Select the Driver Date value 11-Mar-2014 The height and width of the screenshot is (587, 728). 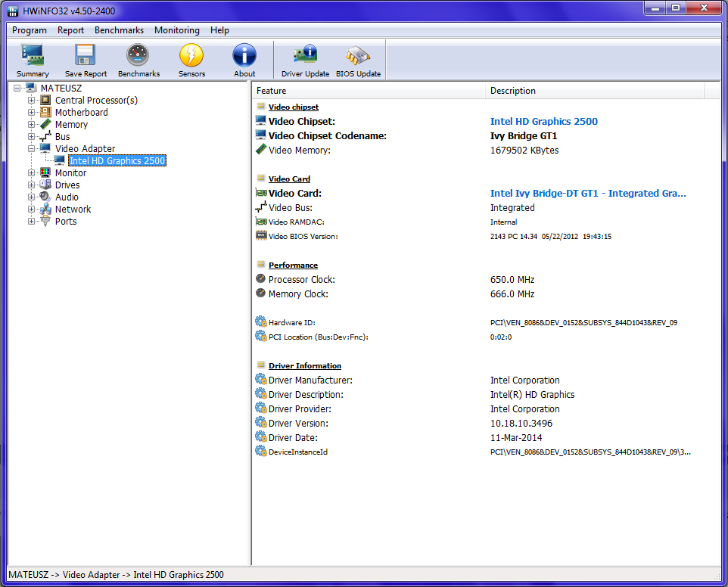[x=516, y=437]
